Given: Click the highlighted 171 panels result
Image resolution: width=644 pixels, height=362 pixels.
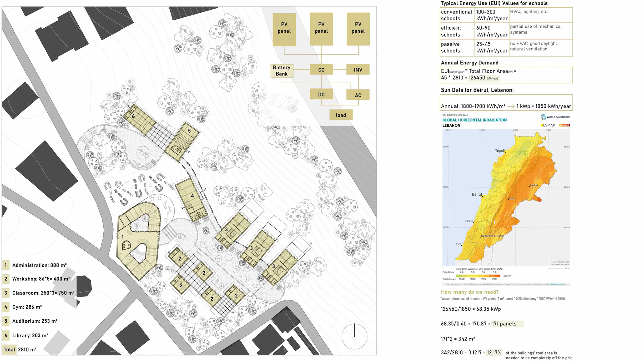Looking at the screenshot, I should [x=504, y=324].
